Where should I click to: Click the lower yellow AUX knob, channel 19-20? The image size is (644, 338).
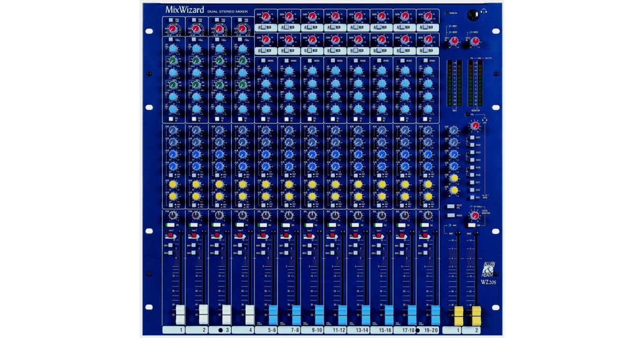(428, 196)
